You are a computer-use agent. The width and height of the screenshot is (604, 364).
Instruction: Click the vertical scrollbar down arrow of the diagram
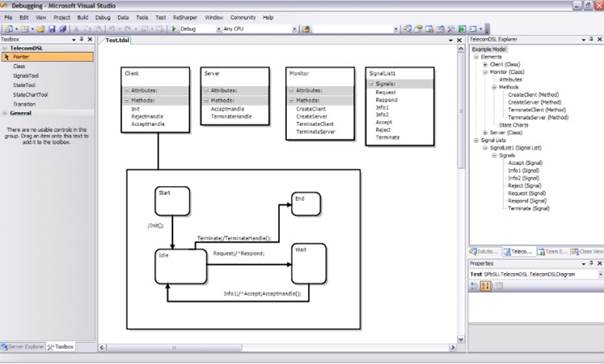[x=461, y=340]
